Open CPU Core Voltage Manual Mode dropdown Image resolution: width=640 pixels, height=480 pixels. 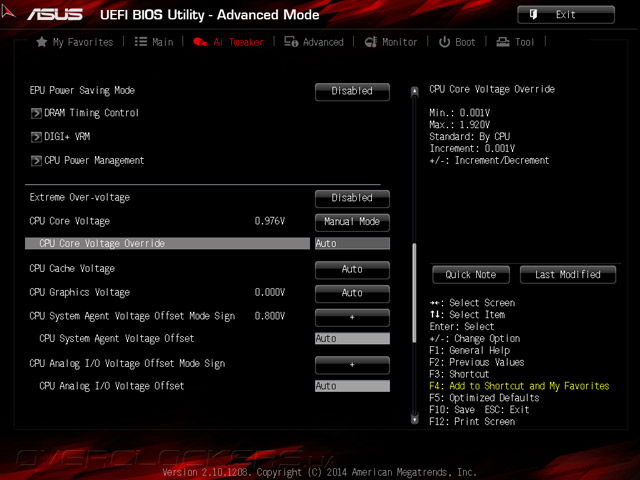pyautogui.click(x=352, y=222)
